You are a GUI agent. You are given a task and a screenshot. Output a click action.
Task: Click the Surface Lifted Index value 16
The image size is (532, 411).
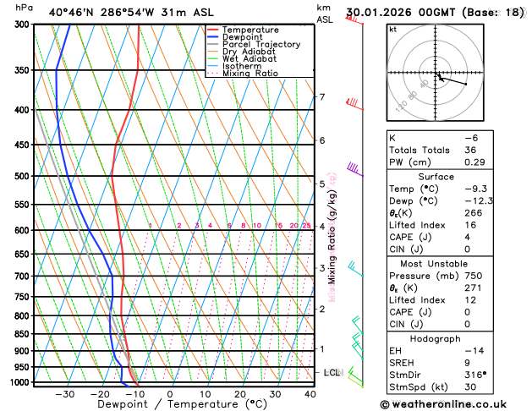pyautogui.click(x=470, y=225)
